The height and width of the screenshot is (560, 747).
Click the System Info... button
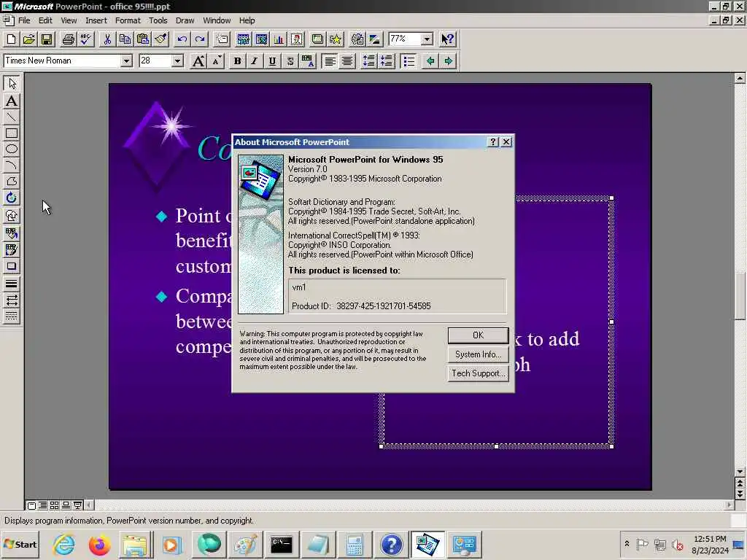click(478, 354)
